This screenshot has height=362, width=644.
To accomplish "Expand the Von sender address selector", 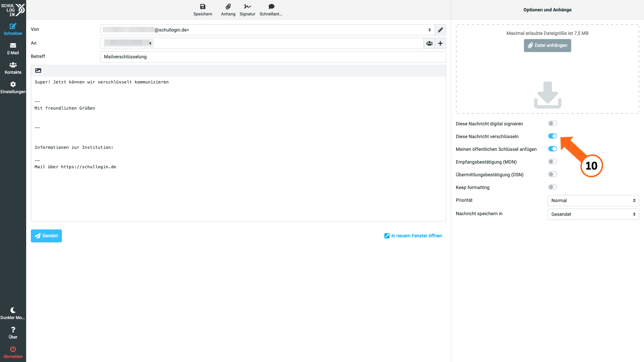I will [x=267, y=30].
